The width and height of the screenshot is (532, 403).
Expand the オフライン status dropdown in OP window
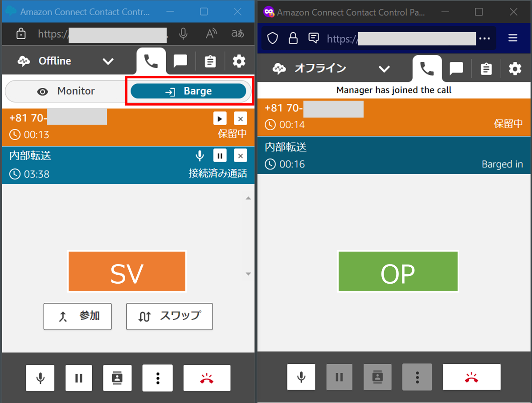[384, 69]
